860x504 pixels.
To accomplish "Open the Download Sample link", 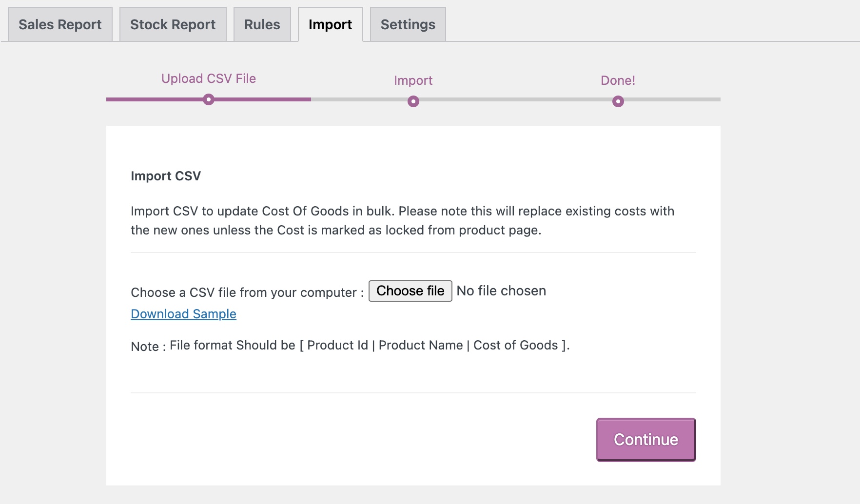I will [183, 314].
